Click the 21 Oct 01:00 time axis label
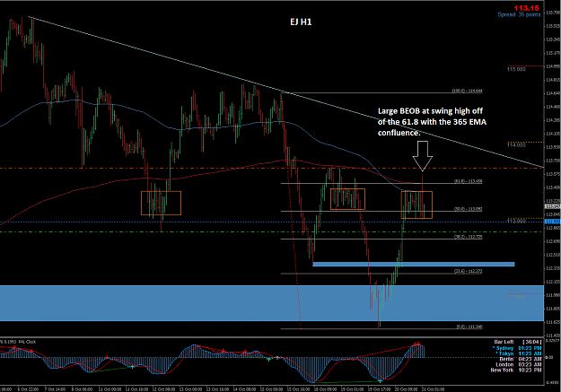Image resolution: width=561 pixels, height=392 pixels. point(434,389)
